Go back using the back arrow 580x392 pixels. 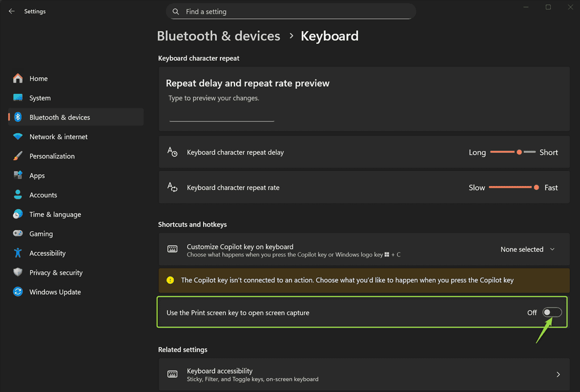tap(11, 11)
